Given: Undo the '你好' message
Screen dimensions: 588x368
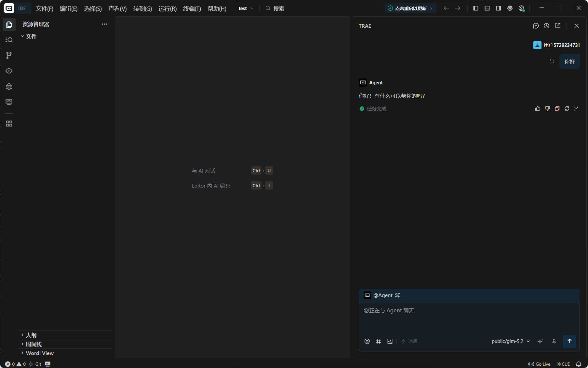Looking at the screenshot, I should (552, 61).
